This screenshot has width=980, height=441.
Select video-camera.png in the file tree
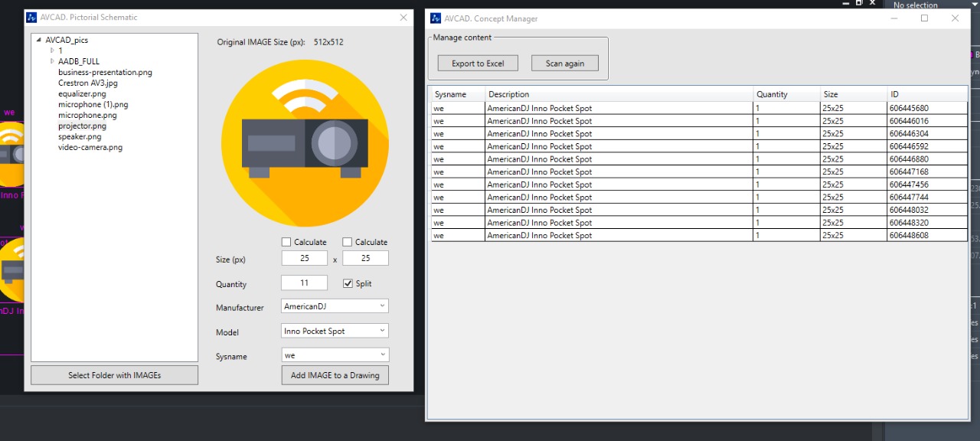coord(90,147)
